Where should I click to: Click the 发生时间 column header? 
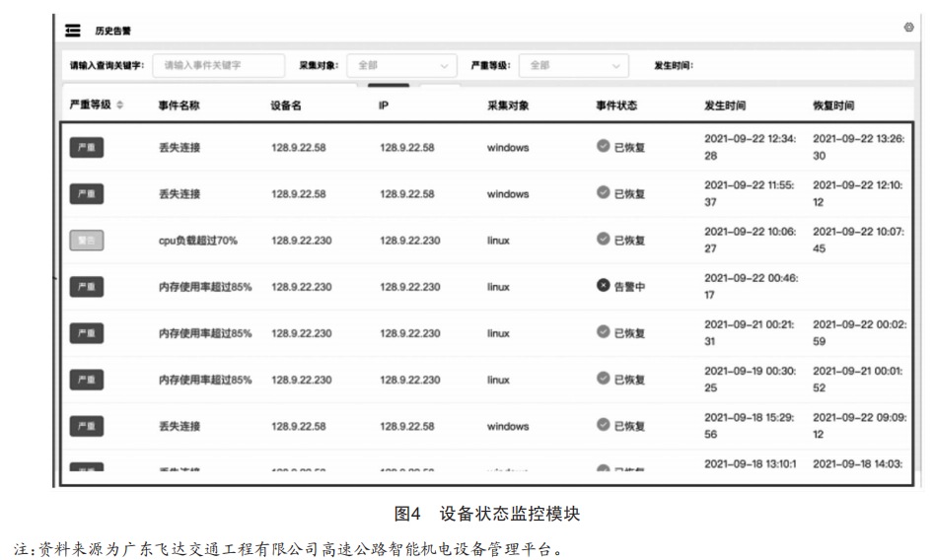pyautogui.click(x=725, y=105)
